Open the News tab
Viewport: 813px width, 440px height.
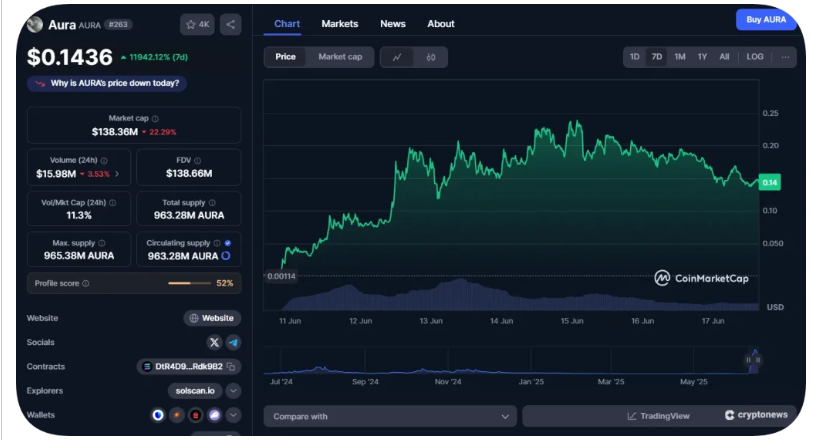click(393, 24)
